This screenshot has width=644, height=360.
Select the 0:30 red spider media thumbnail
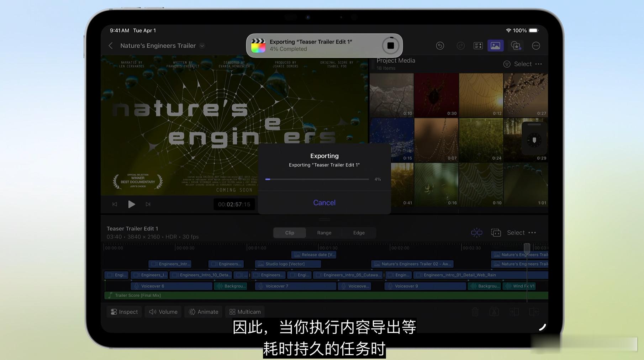[x=436, y=95]
